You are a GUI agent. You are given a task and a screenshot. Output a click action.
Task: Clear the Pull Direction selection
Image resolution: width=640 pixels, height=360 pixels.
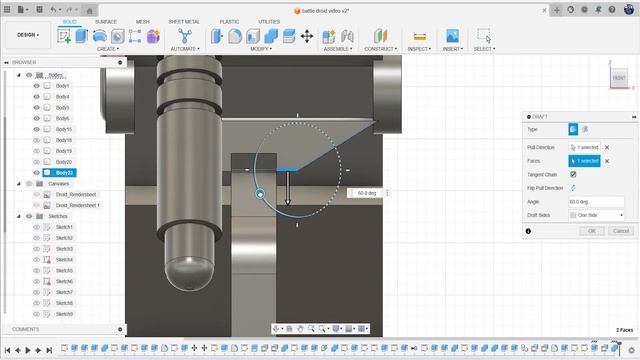(607, 147)
